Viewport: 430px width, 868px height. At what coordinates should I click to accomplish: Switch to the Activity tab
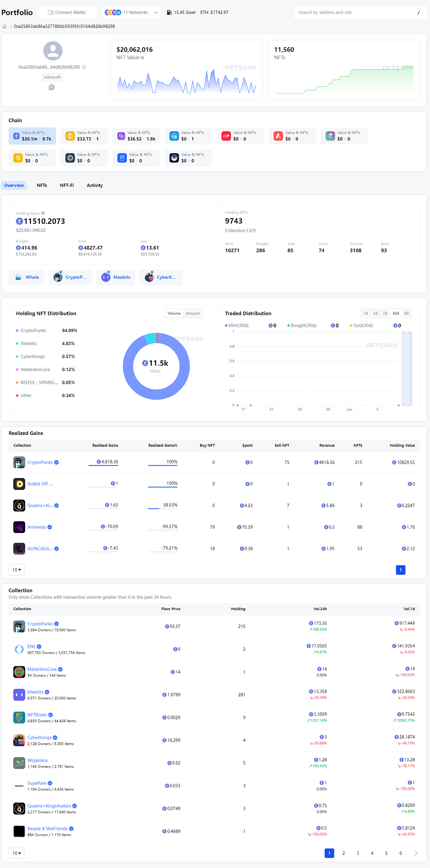point(95,185)
